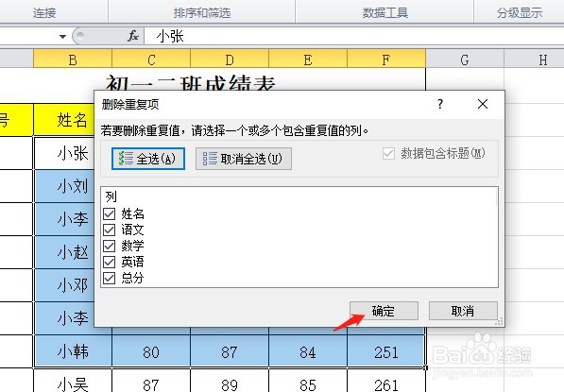The height and width of the screenshot is (392, 564).
Task: Select column G header
Action: click(465, 59)
